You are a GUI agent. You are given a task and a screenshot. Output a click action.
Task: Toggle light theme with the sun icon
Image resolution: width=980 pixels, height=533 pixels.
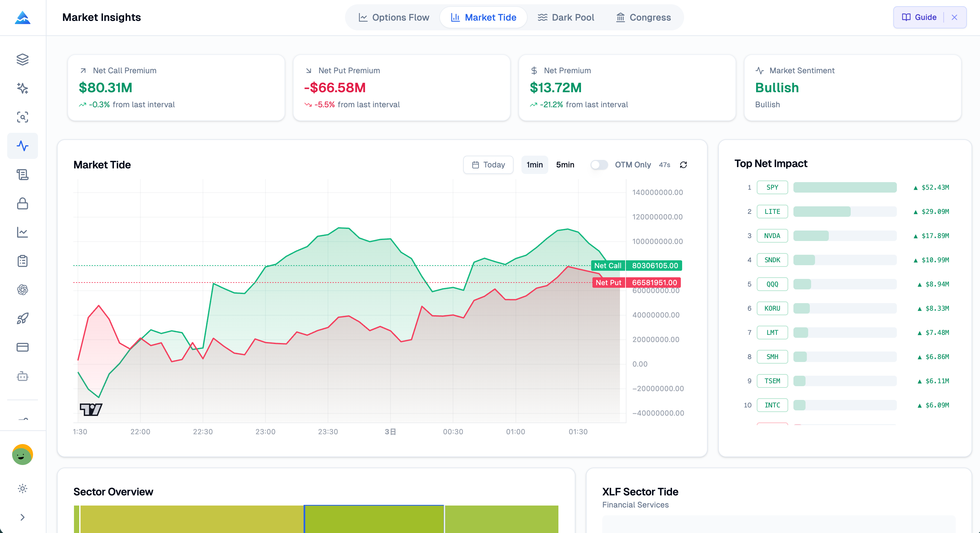[23, 489]
